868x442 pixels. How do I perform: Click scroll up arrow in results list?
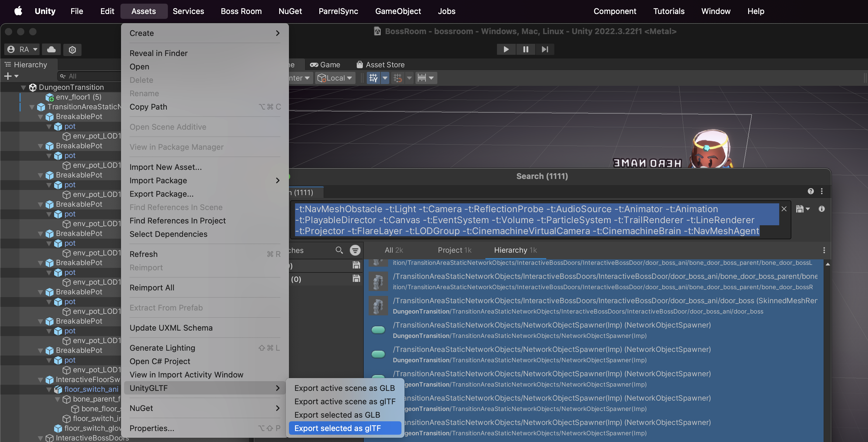pos(827,264)
